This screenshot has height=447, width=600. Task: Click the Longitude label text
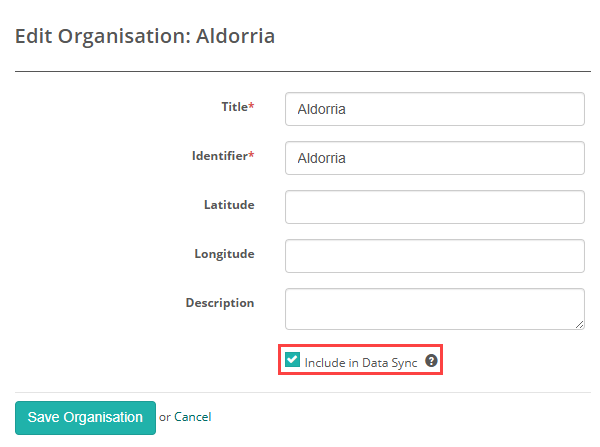(224, 254)
